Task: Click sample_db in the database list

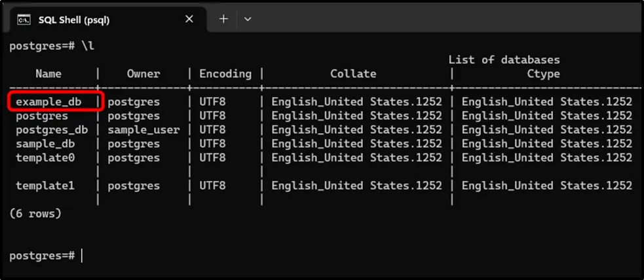Action: coord(45,144)
